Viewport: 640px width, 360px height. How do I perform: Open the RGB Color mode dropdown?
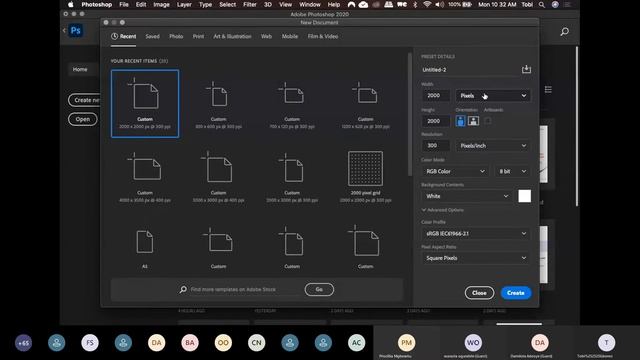pyautogui.click(x=455, y=171)
